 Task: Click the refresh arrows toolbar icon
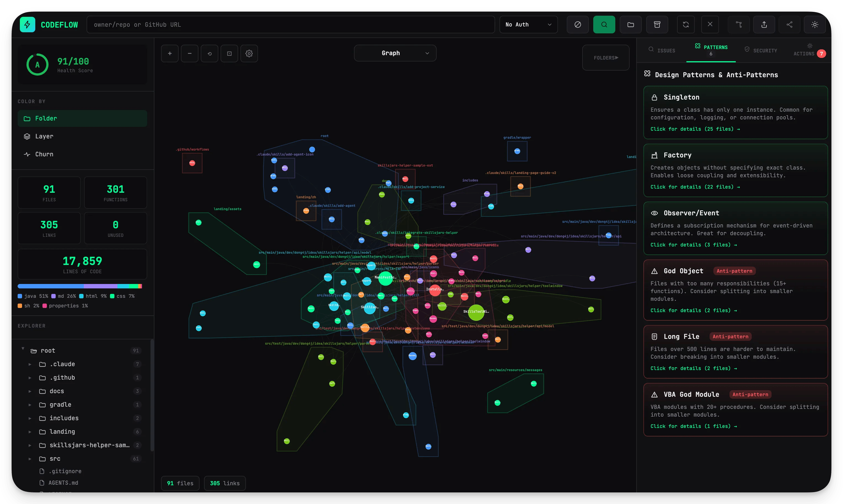pyautogui.click(x=686, y=25)
